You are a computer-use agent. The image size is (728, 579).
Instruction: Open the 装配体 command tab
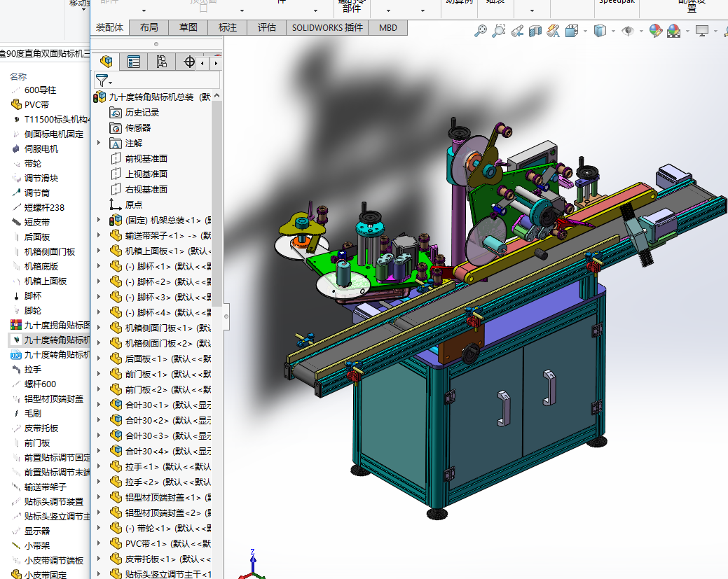pos(109,28)
